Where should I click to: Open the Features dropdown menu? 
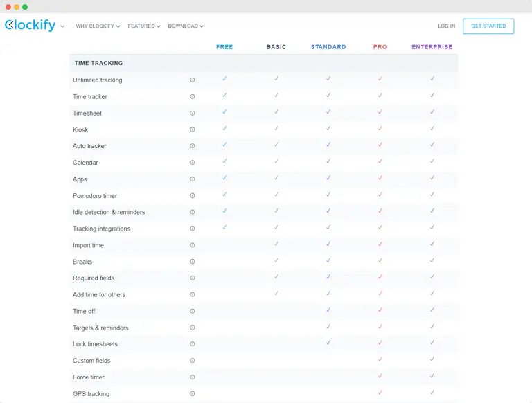(x=144, y=26)
